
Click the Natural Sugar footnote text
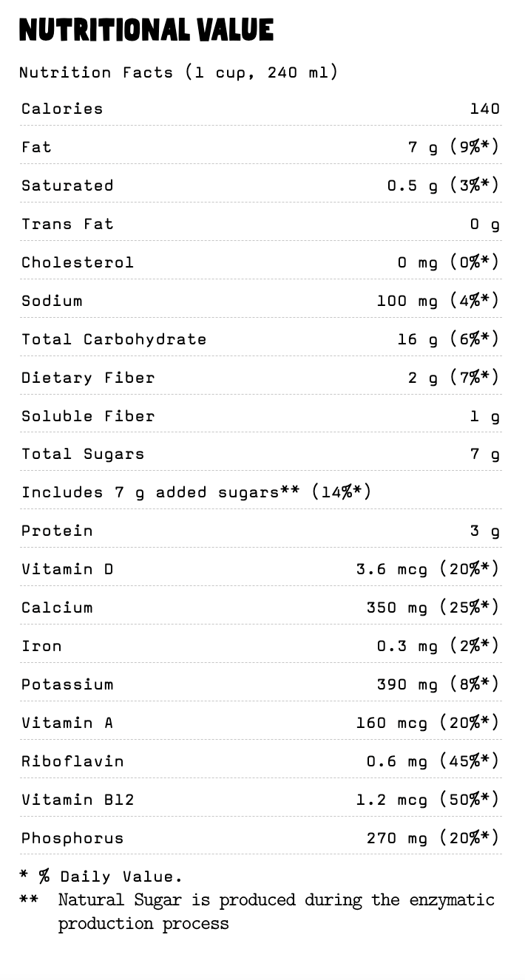(x=277, y=911)
